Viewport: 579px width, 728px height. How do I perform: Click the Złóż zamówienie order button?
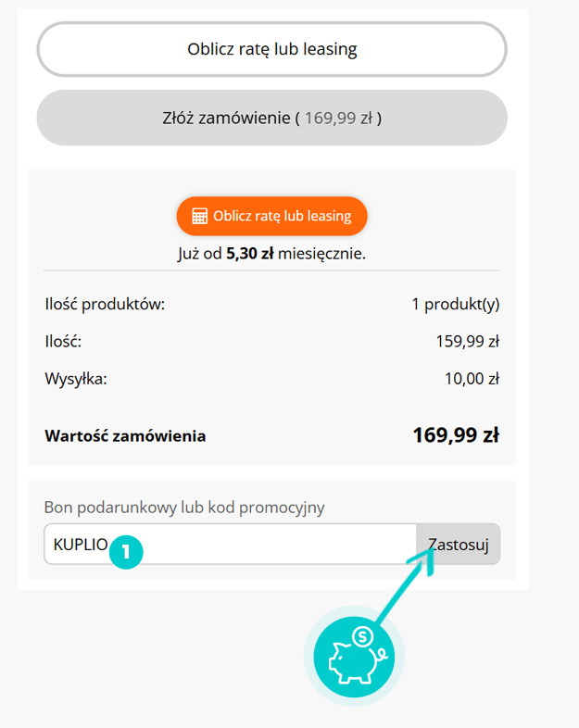coord(271,118)
